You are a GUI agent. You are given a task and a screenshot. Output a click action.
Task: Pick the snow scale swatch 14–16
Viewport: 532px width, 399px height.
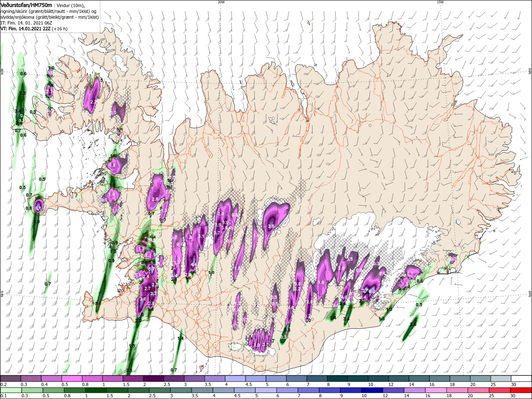(419, 379)
